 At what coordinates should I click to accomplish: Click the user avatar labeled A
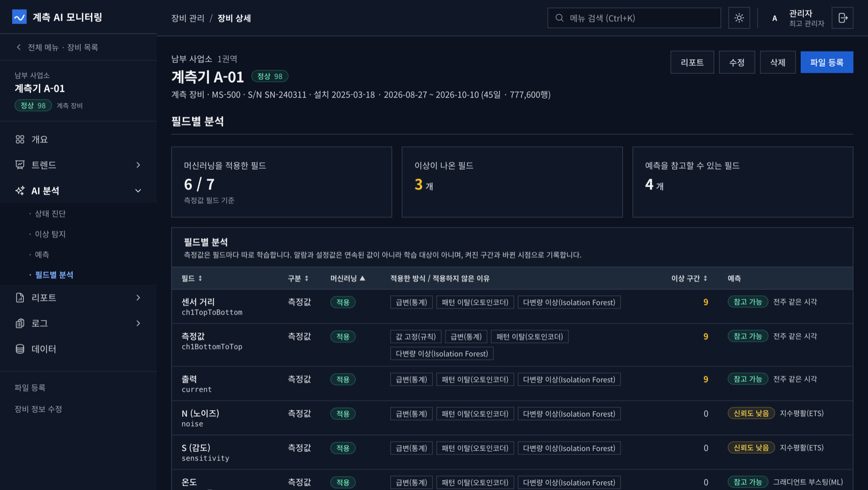click(x=774, y=18)
